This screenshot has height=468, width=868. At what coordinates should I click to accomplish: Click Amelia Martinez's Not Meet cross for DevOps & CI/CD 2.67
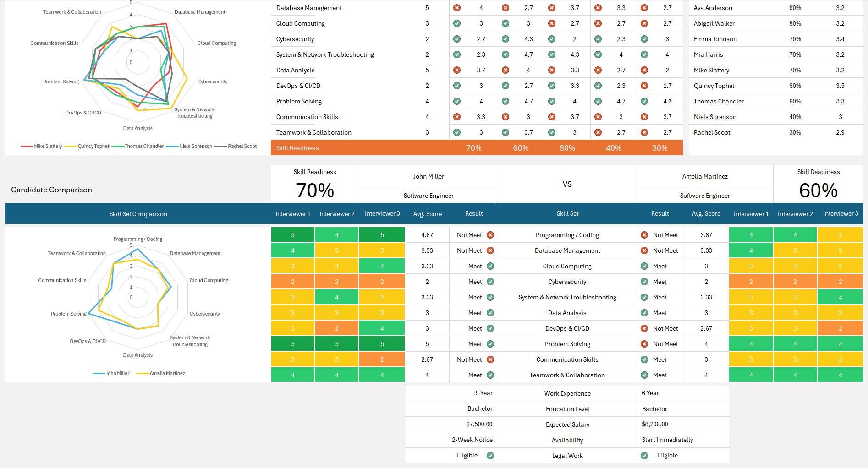click(x=644, y=328)
